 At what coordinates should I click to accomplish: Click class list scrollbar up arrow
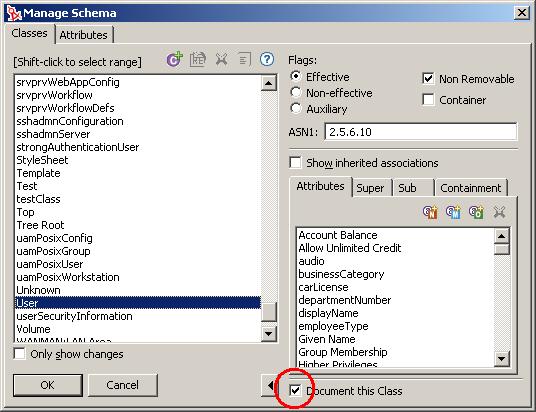(x=269, y=83)
